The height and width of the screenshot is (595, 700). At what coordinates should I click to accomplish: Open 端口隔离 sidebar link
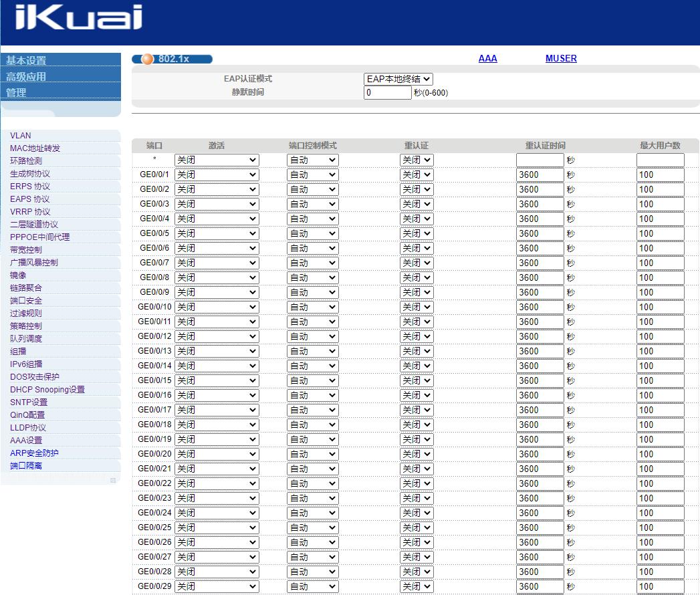[26, 466]
